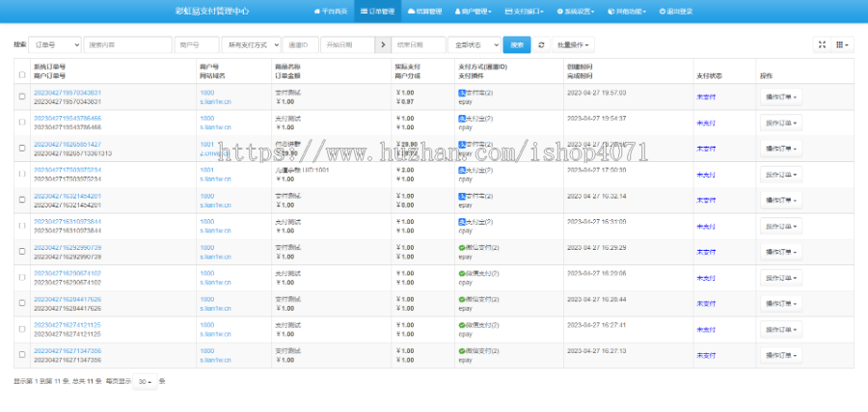
Task: Click the refresh icon next to 搜索 button
Action: 541,45
